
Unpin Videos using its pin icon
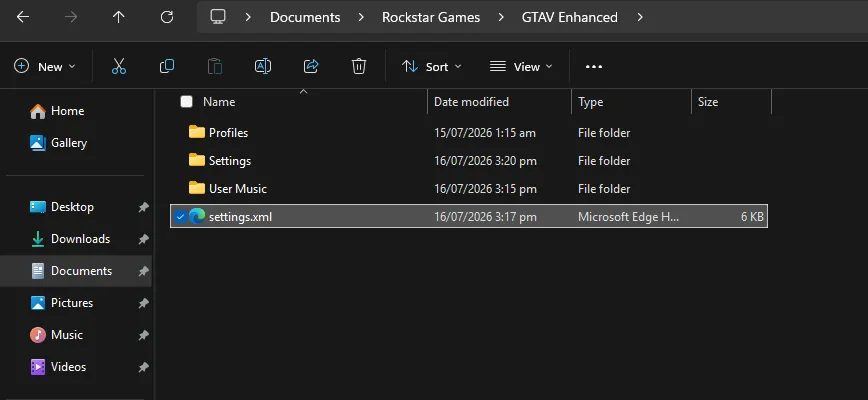pyautogui.click(x=143, y=367)
